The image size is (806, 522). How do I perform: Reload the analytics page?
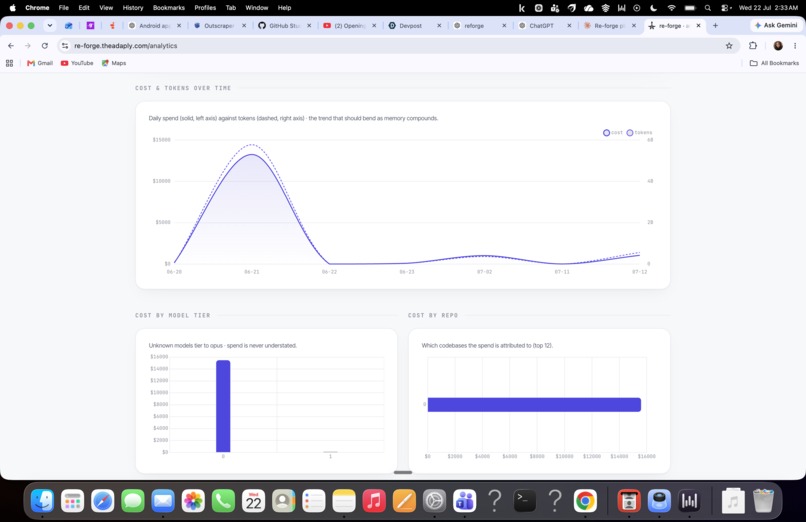pyautogui.click(x=45, y=46)
